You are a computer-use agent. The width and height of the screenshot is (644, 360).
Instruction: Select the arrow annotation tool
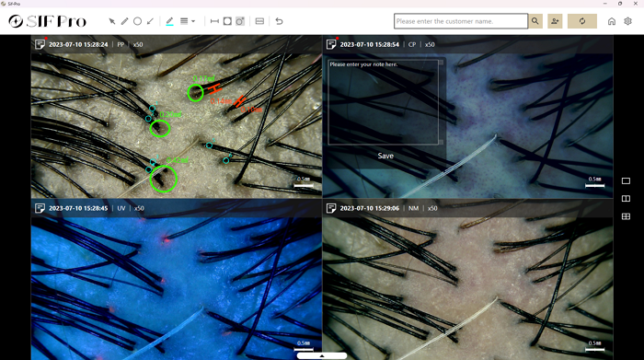pos(150,21)
